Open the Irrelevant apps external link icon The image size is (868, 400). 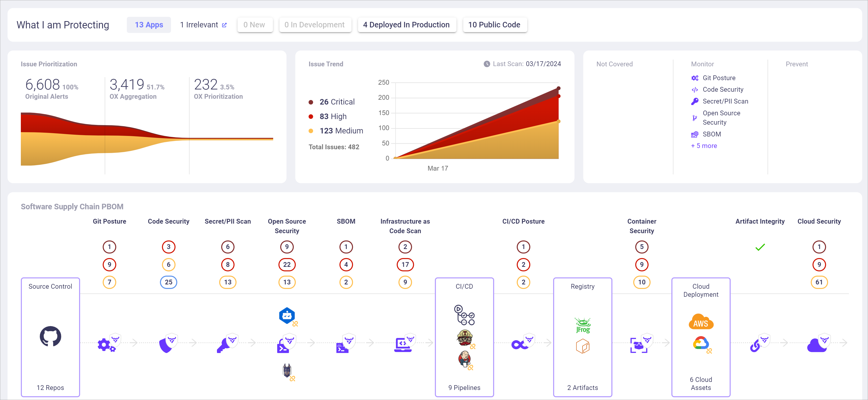(x=224, y=25)
